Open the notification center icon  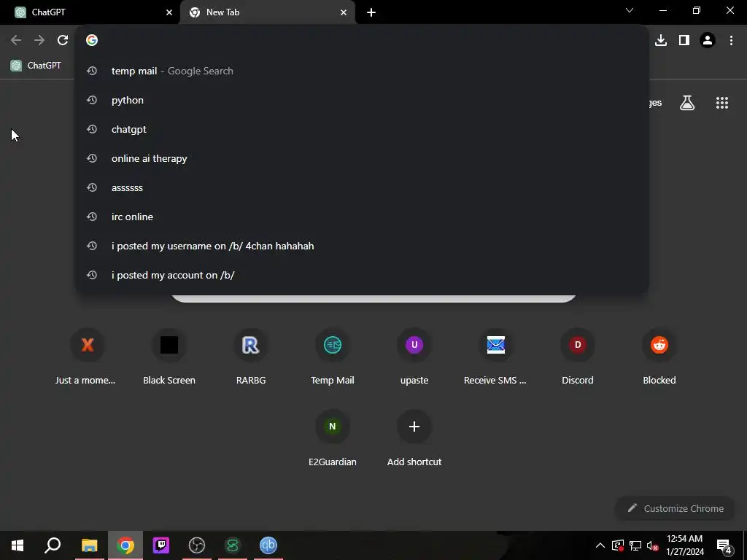coord(724,545)
